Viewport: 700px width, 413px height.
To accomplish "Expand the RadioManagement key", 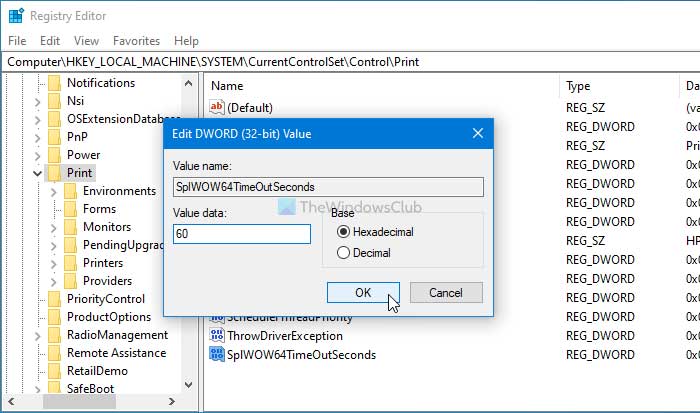I will click(38, 336).
